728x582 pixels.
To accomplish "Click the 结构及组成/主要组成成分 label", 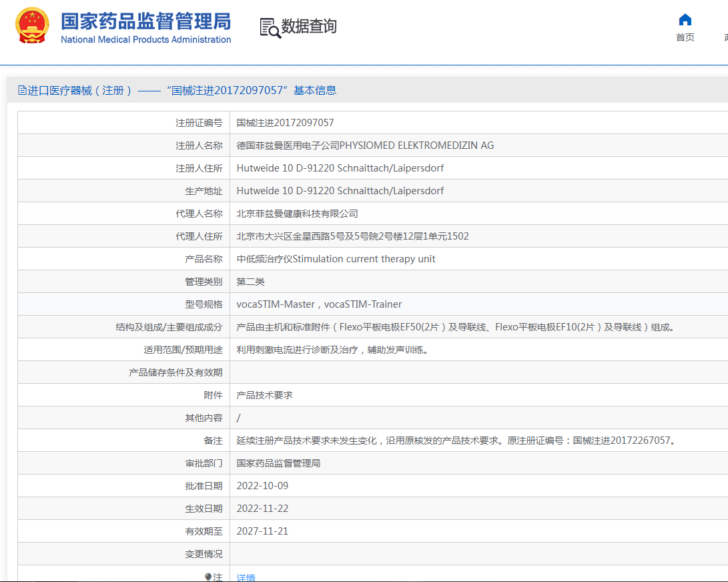I will click(x=169, y=327).
